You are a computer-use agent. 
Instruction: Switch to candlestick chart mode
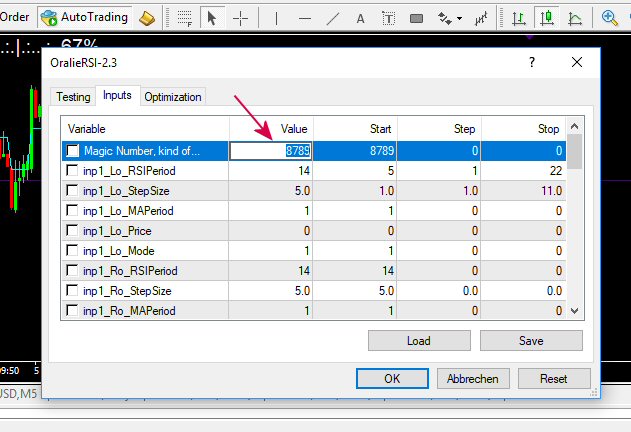546,18
